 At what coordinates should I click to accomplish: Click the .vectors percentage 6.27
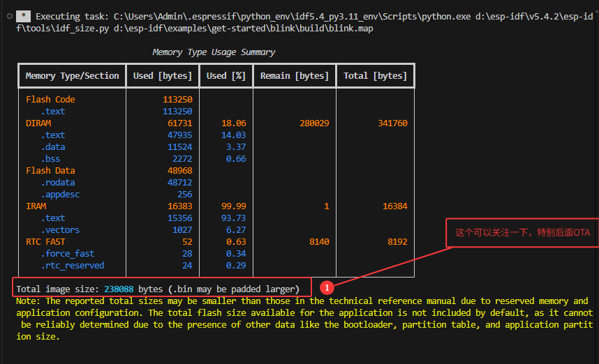(x=236, y=229)
